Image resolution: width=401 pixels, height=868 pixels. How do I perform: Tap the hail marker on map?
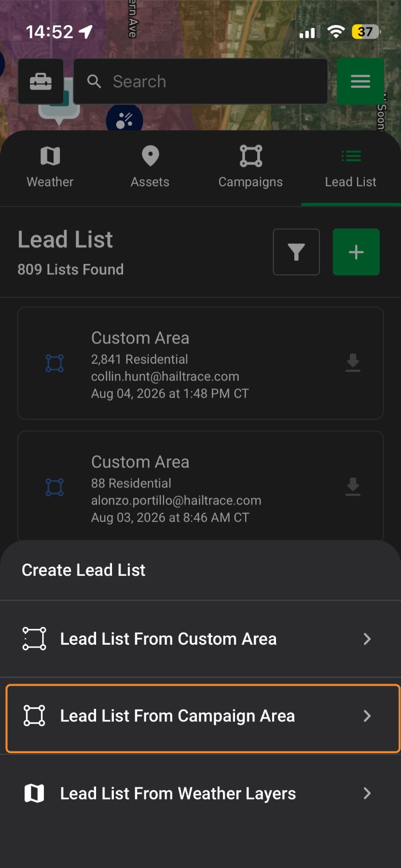pos(124,119)
